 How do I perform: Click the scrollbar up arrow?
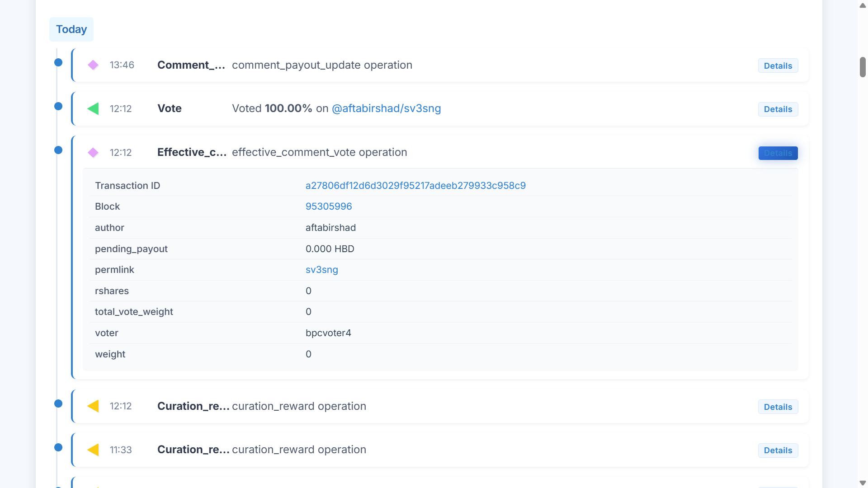(x=863, y=5)
